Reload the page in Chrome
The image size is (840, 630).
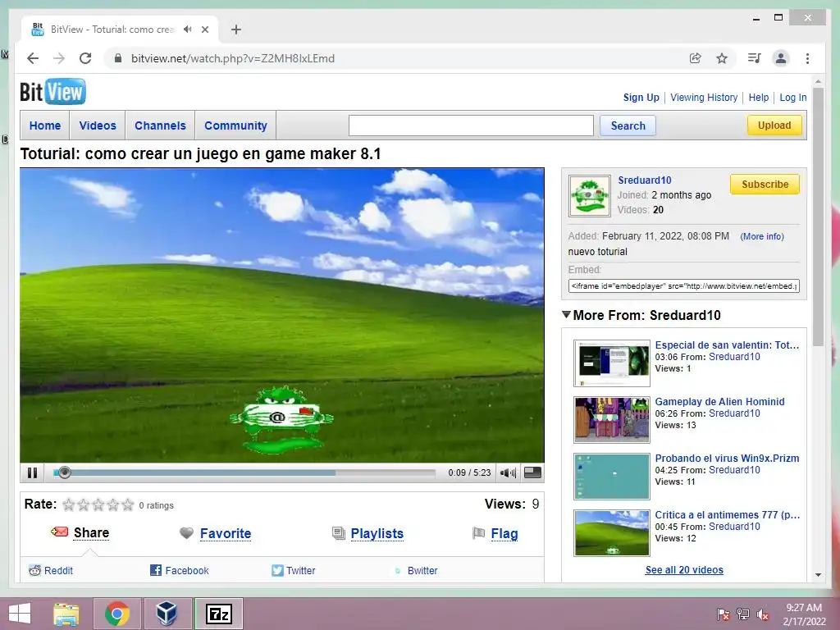point(85,58)
